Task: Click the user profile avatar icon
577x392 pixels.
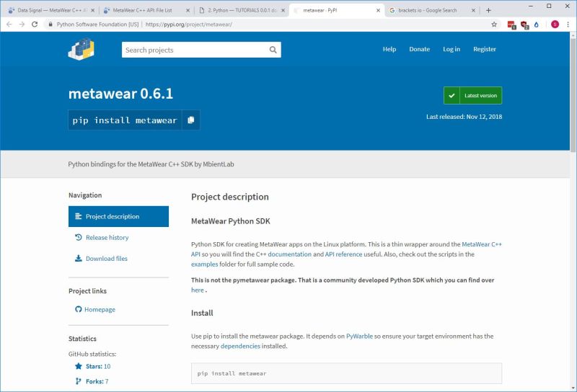Action: (555, 24)
